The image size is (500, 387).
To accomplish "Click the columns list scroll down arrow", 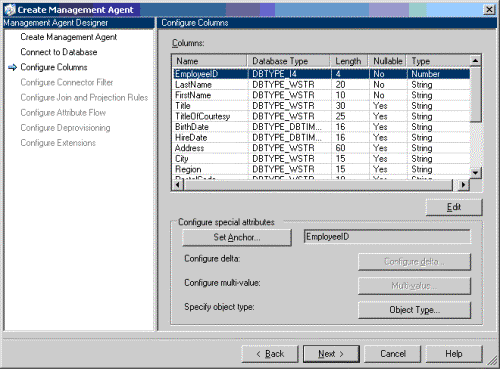I will (475, 173).
